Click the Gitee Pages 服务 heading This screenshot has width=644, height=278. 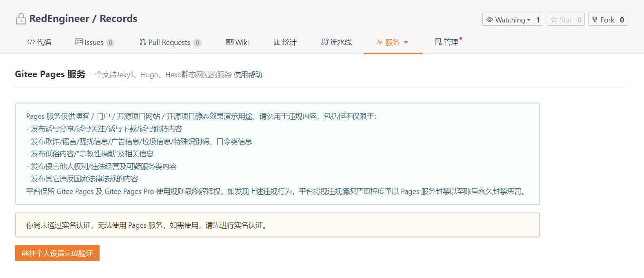pos(50,74)
